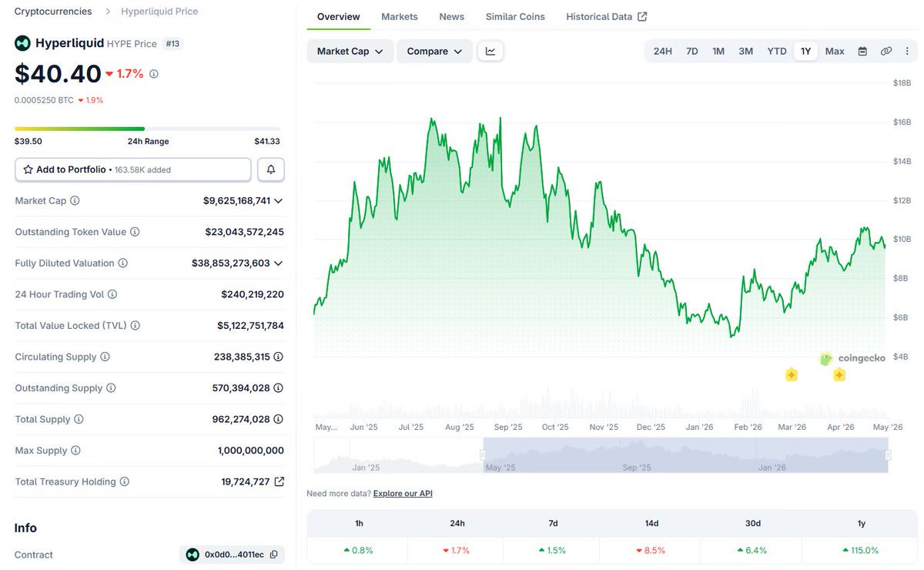Click info icon beside Total Supply label
This screenshot has height=570, width=924.
pyautogui.click(x=79, y=419)
